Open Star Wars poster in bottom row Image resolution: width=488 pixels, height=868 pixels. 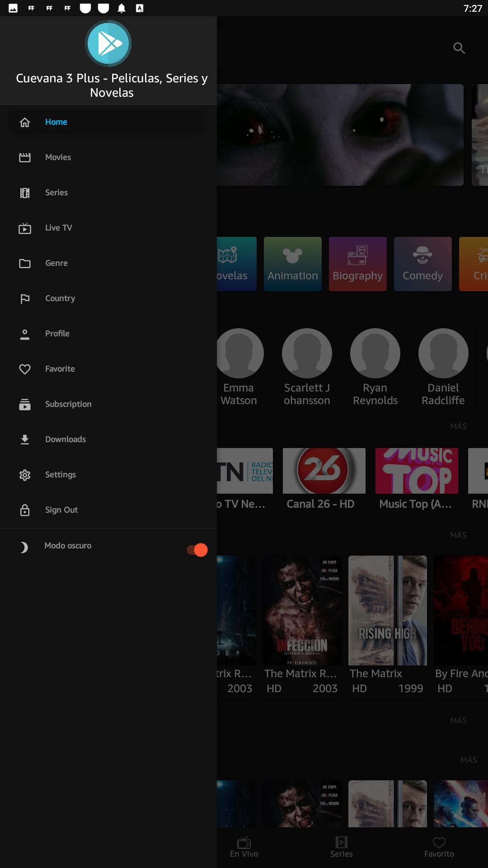click(x=461, y=804)
